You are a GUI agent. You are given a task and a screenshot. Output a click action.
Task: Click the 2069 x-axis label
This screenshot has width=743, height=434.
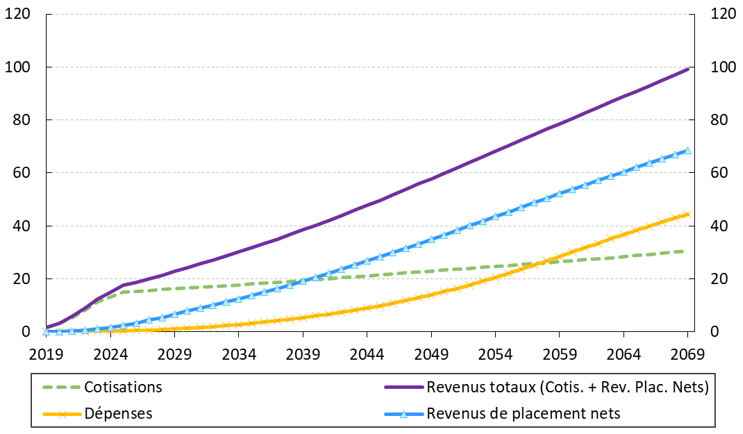point(688,354)
